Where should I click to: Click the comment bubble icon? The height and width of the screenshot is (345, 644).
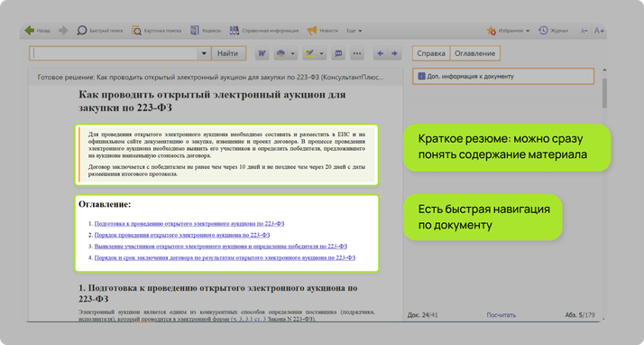click(338, 53)
